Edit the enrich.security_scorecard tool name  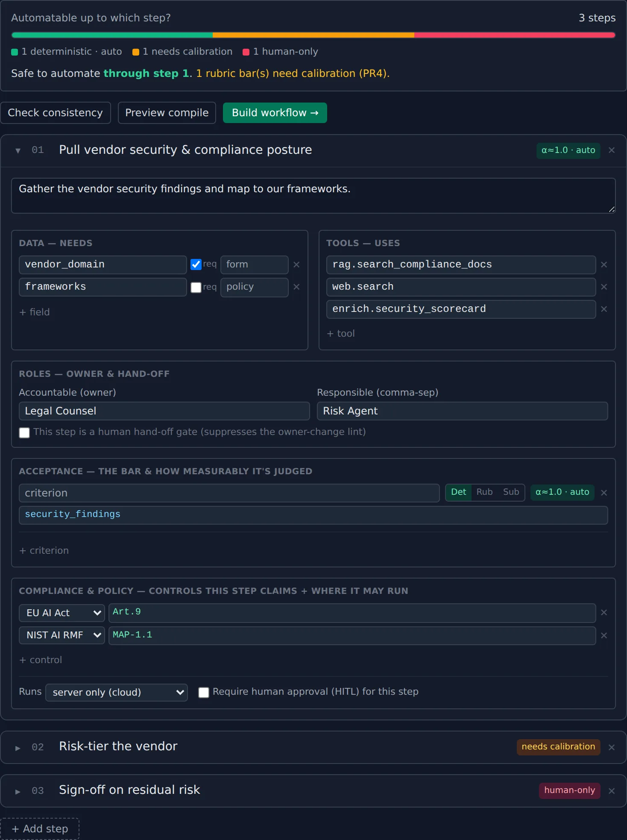click(x=461, y=309)
